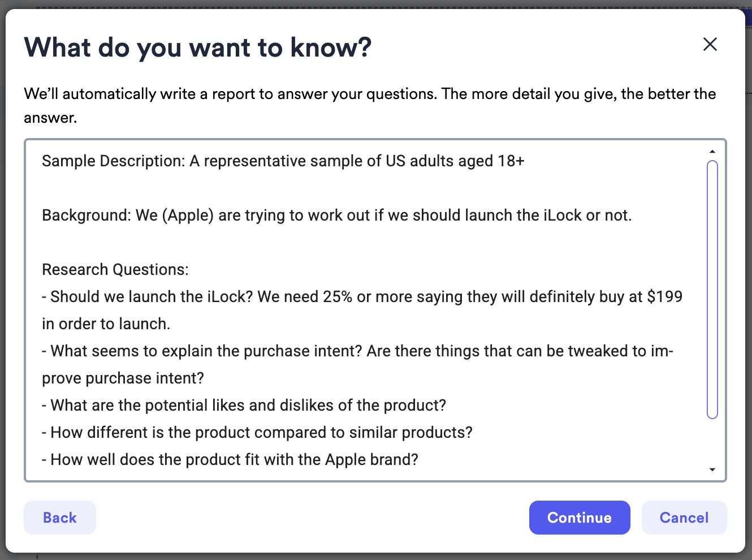Click the text area's vertical scrollbar thumb

pyautogui.click(x=712, y=290)
